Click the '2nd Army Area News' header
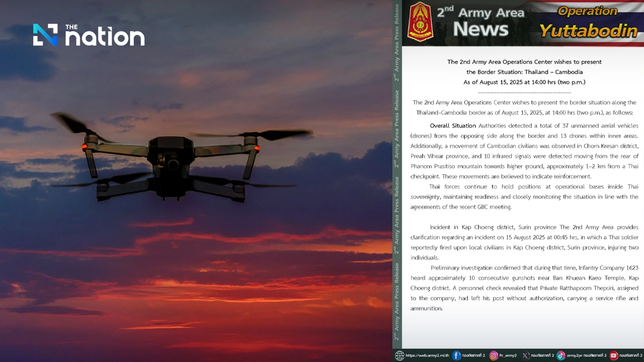The height and width of the screenshot is (362, 644). click(481, 23)
